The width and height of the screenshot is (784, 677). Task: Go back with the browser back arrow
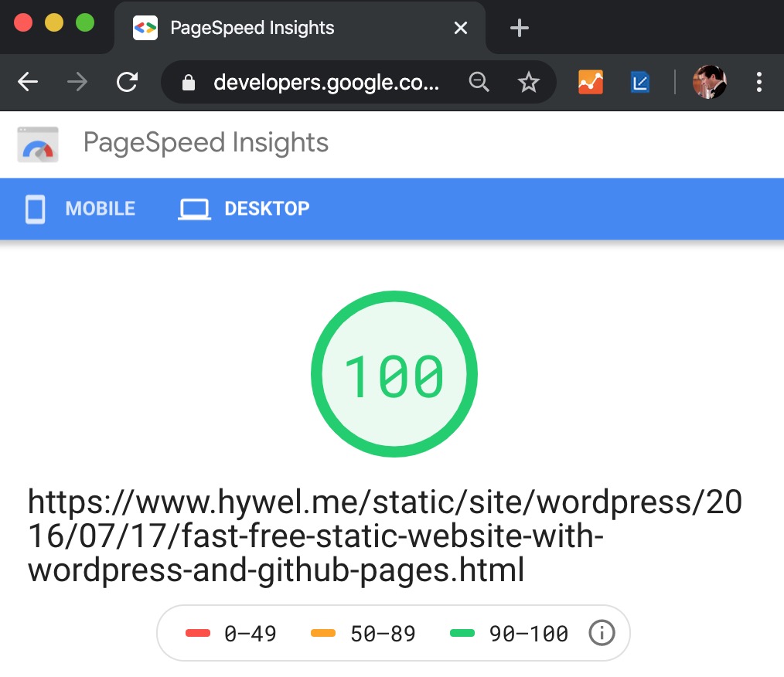[28, 82]
